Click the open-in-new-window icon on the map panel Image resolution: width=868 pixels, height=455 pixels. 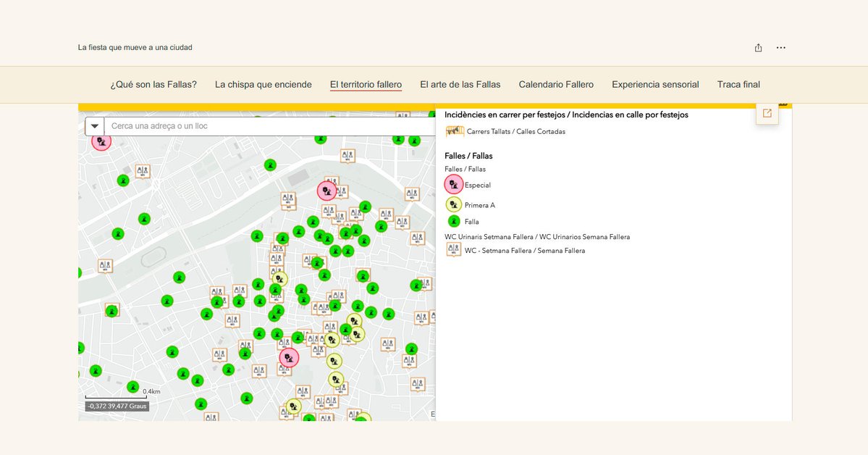767,114
